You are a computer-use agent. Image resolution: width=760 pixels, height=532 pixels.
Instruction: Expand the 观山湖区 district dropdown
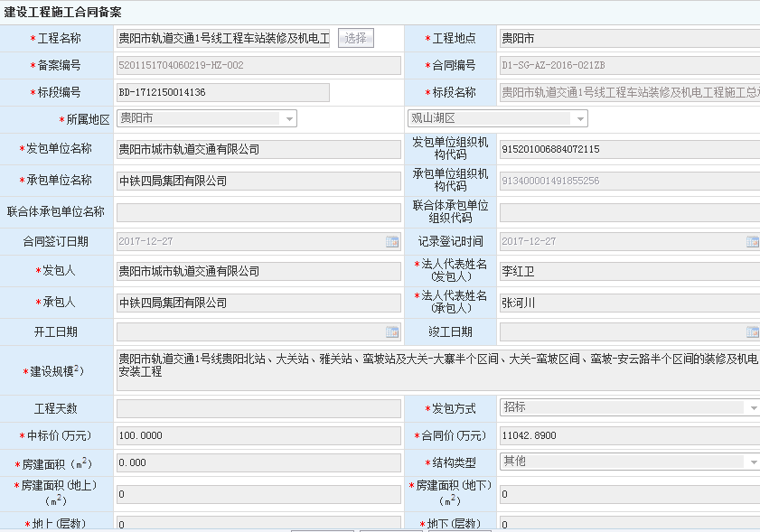point(579,119)
